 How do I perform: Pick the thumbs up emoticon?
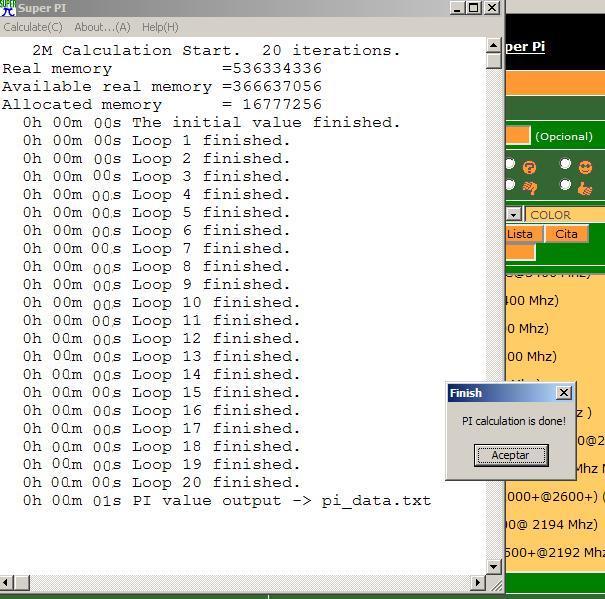pyautogui.click(x=585, y=187)
